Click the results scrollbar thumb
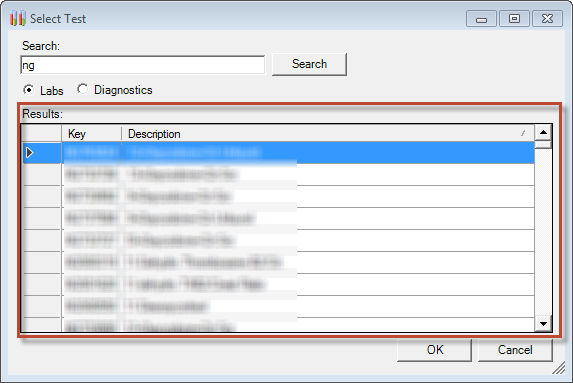This screenshot has height=383, width=573. 543,144
